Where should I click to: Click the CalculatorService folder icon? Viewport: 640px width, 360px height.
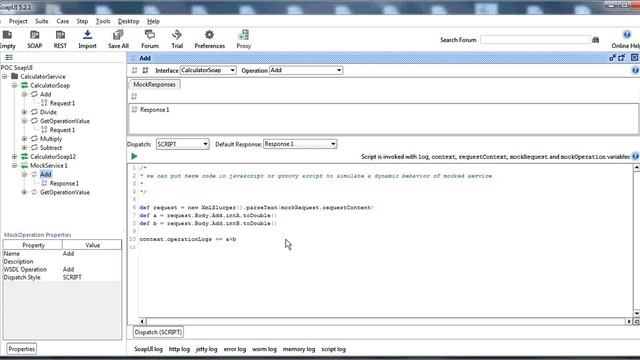coord(15,76)
